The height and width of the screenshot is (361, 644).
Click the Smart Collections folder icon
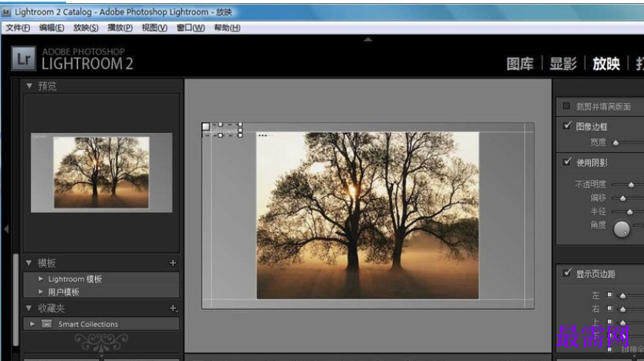tap(46, 324)
